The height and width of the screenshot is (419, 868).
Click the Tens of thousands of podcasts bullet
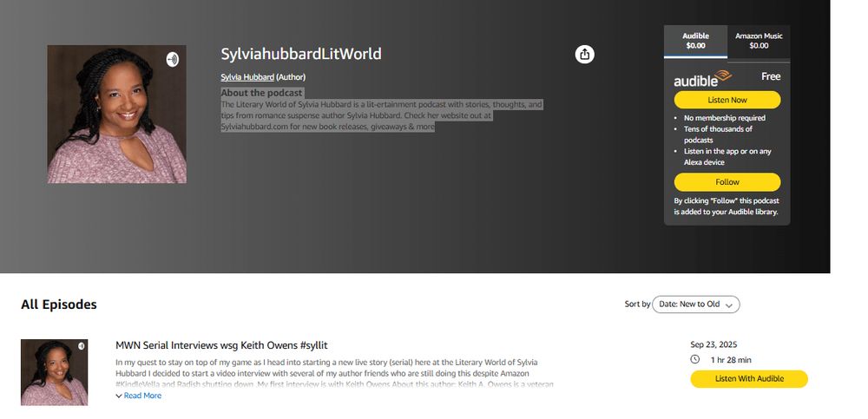pyautogui.click(x=718, y=134)
